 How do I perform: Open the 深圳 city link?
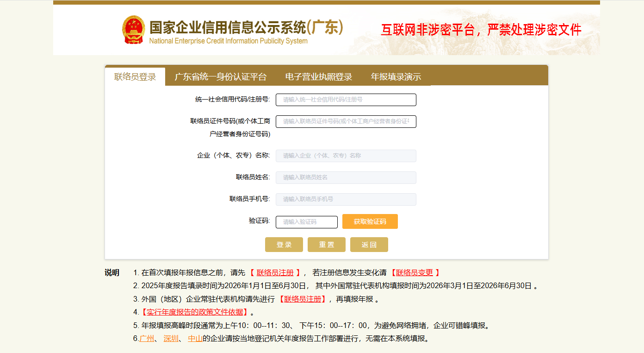[171, 338]
